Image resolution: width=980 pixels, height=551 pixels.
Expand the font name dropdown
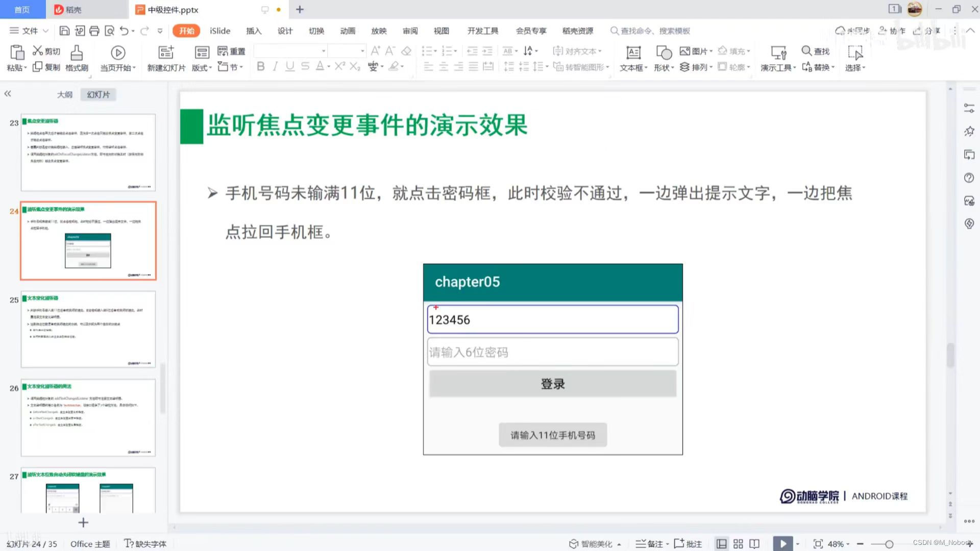click(x=323, y=51)
